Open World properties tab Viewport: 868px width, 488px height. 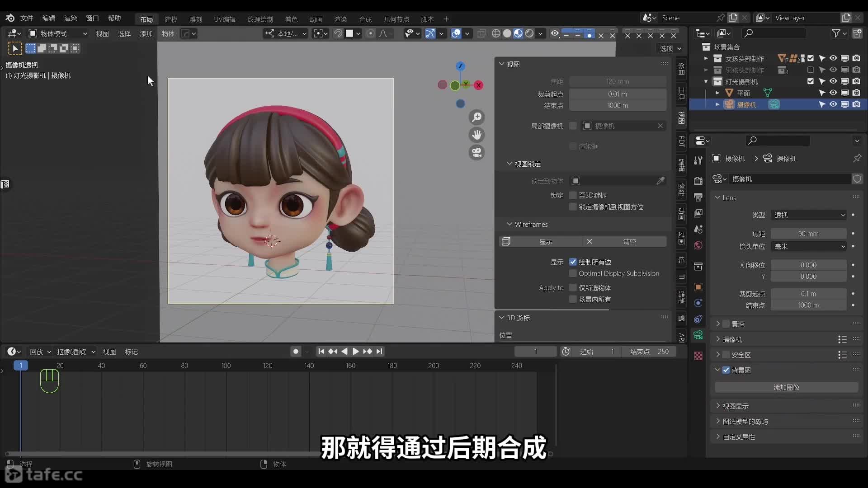(x=698, y=245)
